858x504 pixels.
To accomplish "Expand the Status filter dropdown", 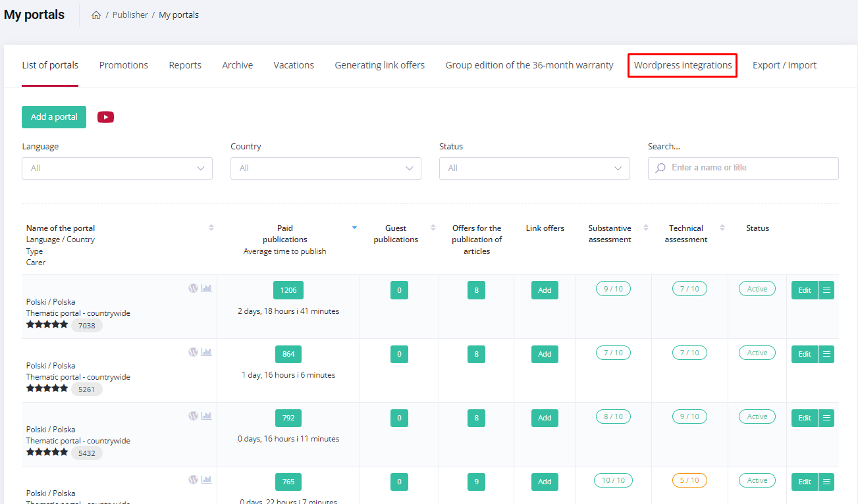I will click(535, 168).
